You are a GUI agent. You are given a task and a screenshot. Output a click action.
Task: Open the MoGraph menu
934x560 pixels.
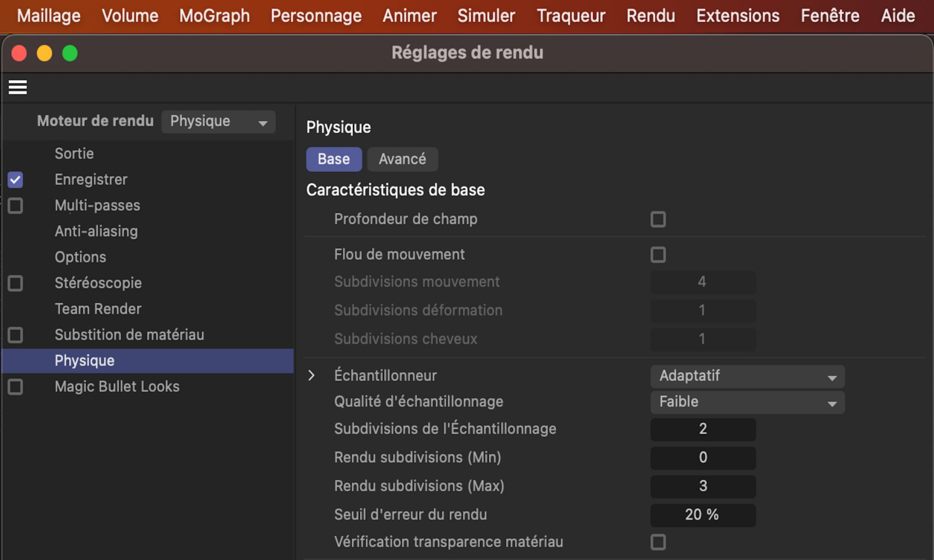pyautogui.click(x=214, y=16)
